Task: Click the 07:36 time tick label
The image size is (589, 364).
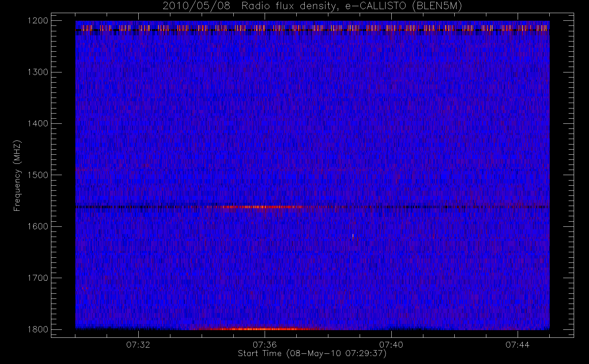Action: click(x=265, y=344)
